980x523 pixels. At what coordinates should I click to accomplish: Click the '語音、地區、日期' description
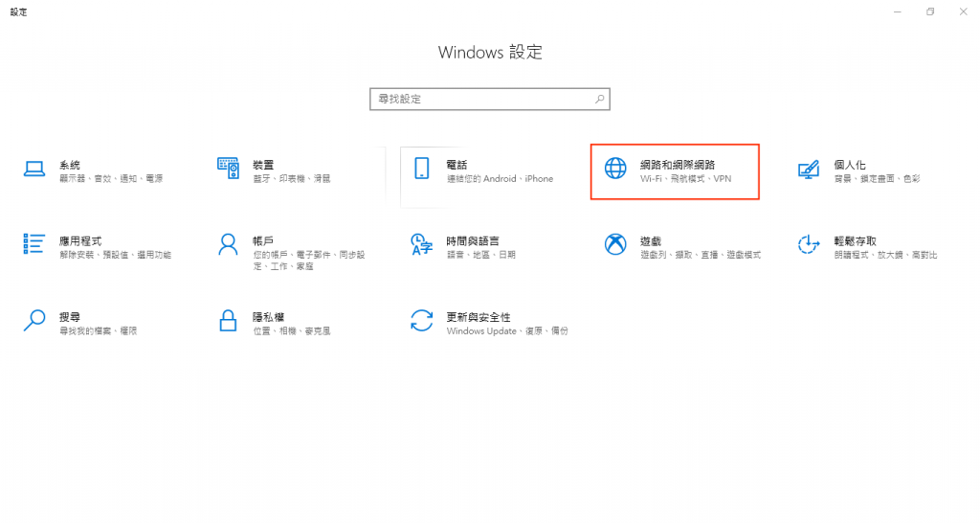[481, 255]
